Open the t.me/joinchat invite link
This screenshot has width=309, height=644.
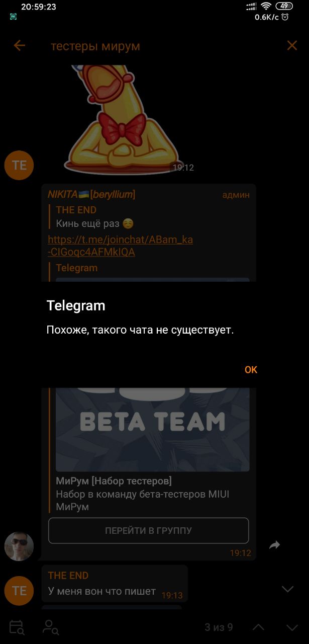click(120, 246)
